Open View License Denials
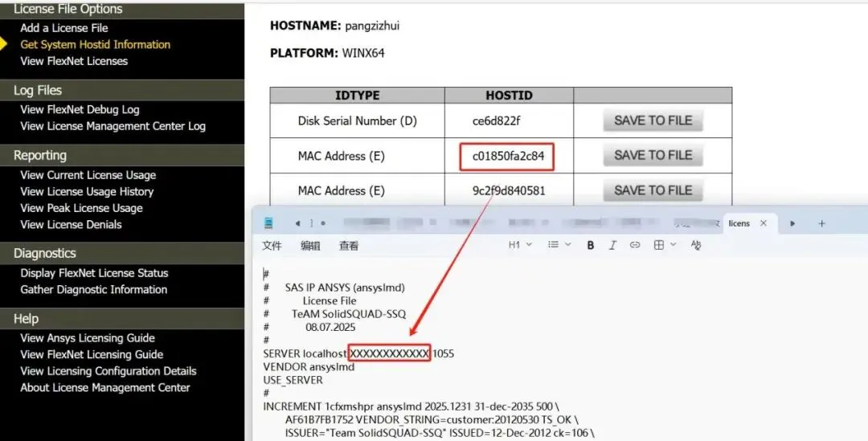Image resolution: width=868 pixels, height=441 pixels. tap(71, 225)
